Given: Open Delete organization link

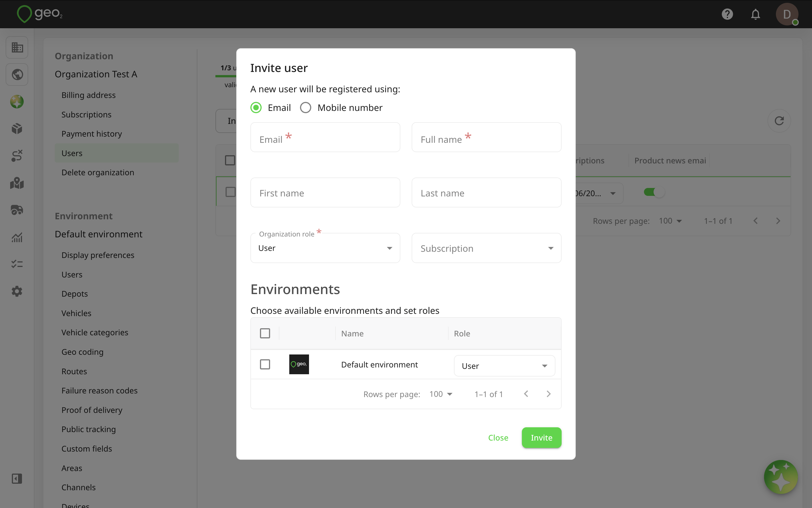Looking at the screenshot, I should click(98, 172).
